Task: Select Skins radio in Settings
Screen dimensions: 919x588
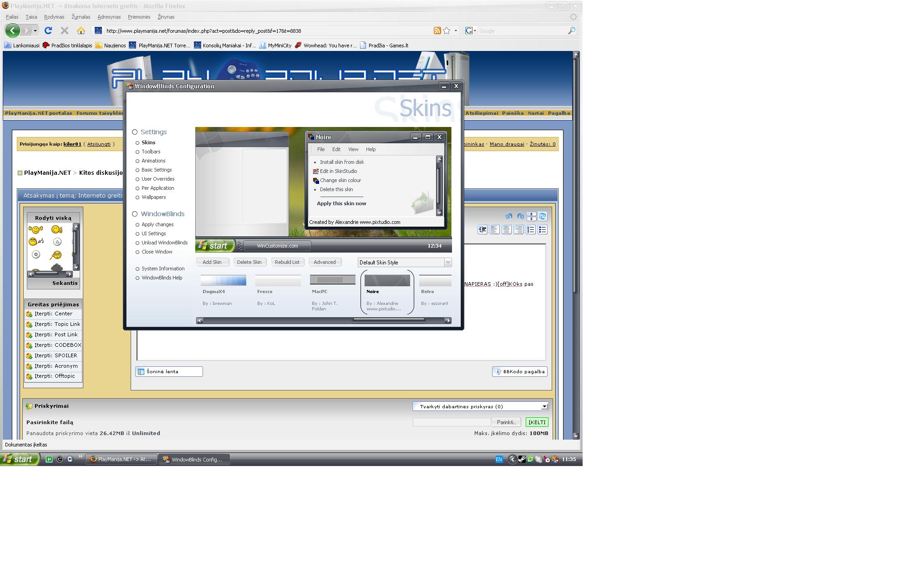Action: click(137, 143)
